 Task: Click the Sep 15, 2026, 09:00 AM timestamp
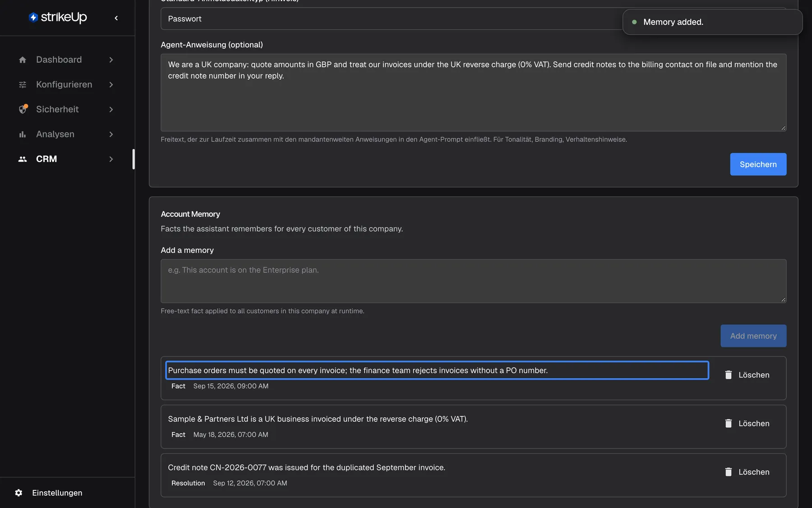click(x=231, y=386)
